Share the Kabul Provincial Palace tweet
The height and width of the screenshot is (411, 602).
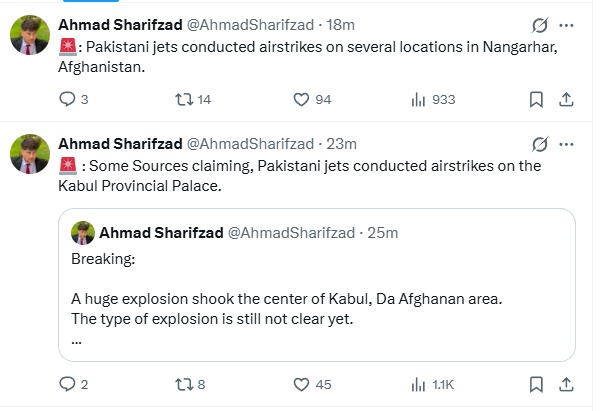click(565, 384)
